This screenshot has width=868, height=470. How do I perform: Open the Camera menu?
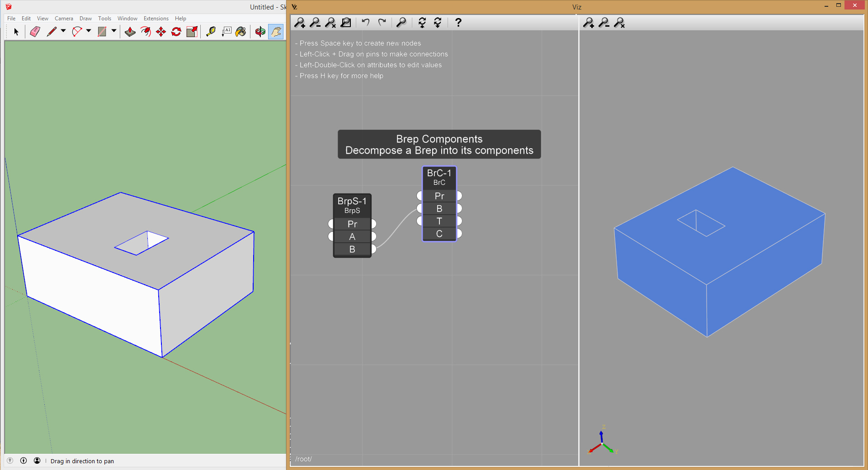(64, 19)
